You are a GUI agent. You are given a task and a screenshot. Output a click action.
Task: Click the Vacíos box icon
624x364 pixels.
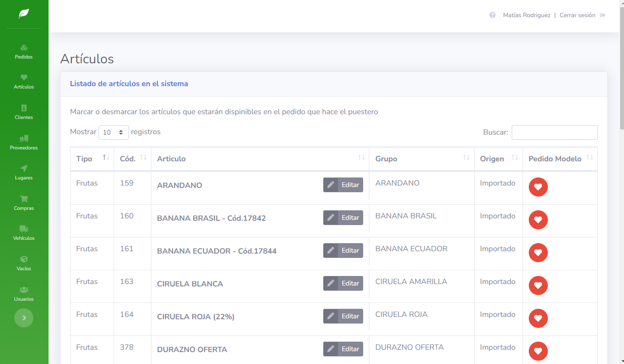[x=24, y=259]
